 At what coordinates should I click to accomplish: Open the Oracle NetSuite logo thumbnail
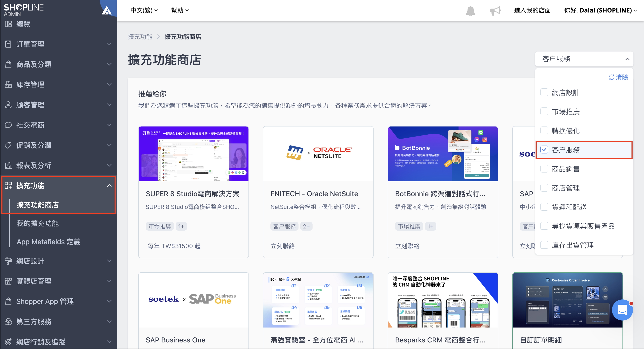(x=318, y=154)
